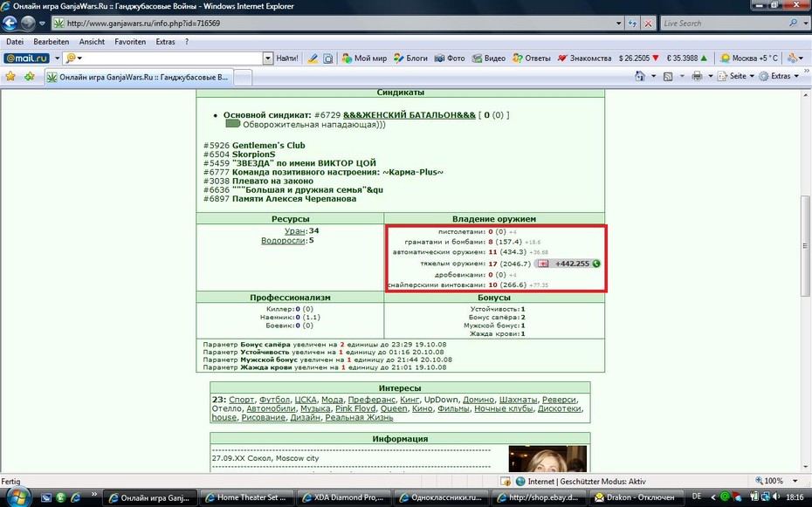
Task: Click the page vertical scrollbar thumb
Action: 805,246
